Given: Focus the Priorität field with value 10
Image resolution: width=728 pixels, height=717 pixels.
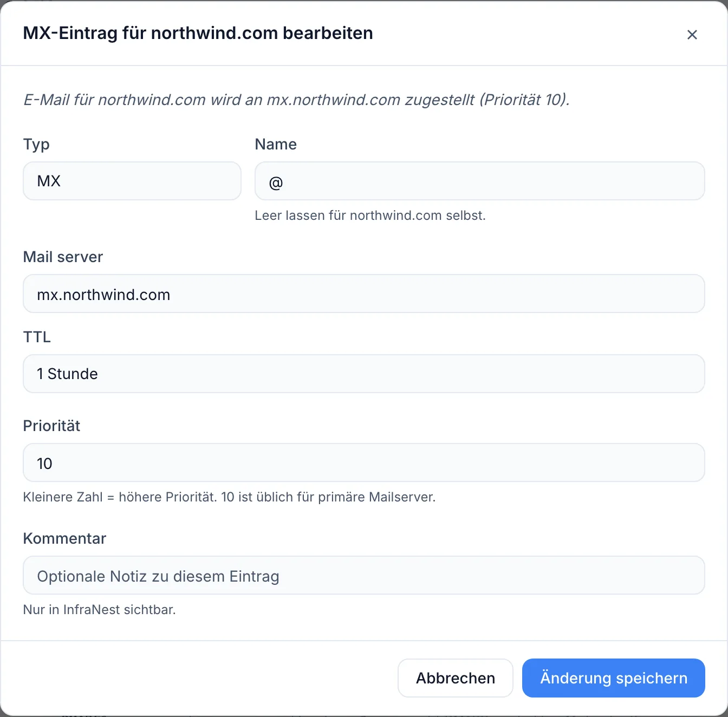Looking at the screenshot, I should coord(364,462).
